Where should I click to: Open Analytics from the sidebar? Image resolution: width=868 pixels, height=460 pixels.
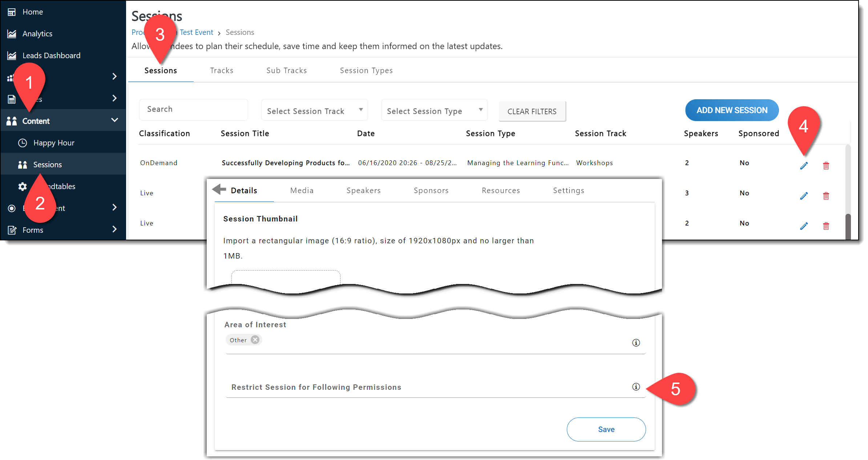pyautogui.click(x=37, y=33)
